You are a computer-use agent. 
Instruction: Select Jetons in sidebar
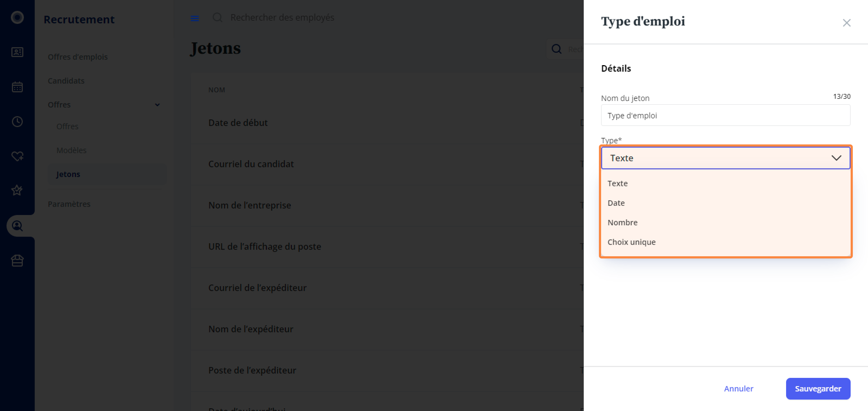tap(107, 174)
